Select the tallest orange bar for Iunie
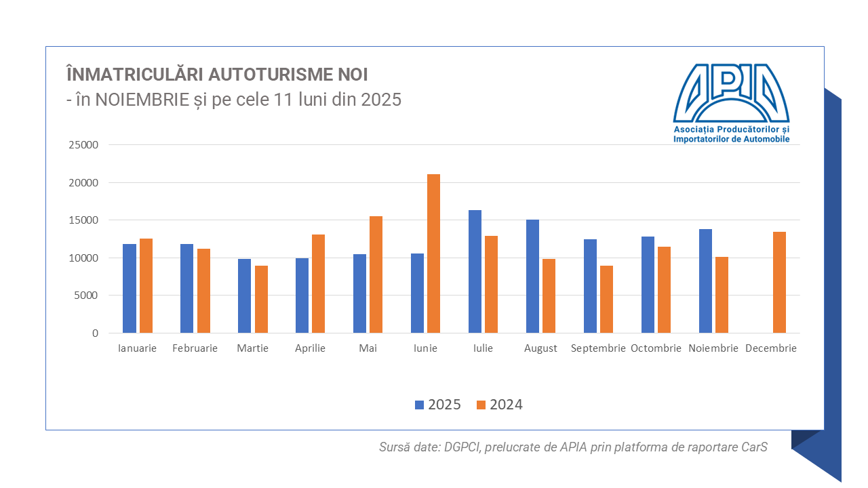The image size is (868, 488). [x=433, y=253]
